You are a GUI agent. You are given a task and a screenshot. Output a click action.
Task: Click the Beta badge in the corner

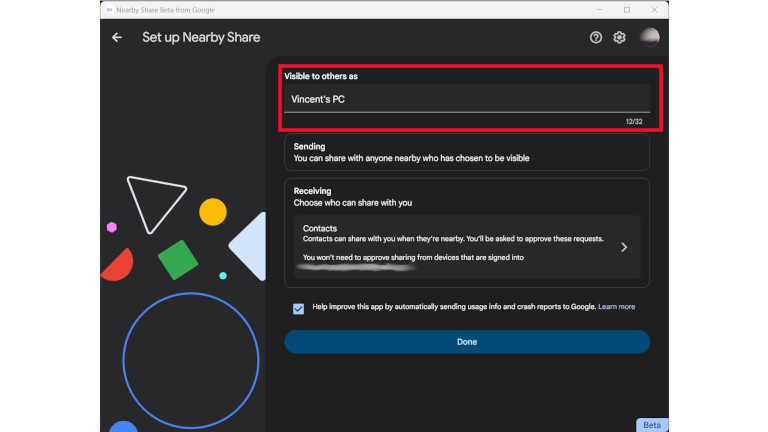(651, 425)
